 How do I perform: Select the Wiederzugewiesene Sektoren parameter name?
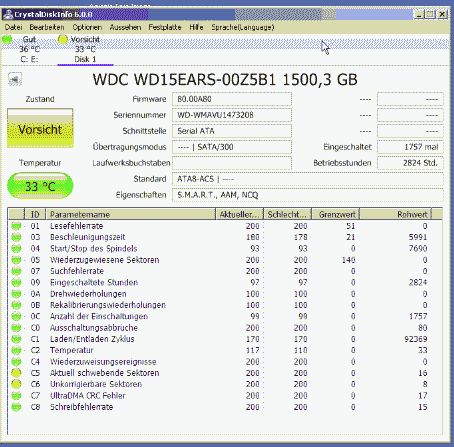(104, 260)
